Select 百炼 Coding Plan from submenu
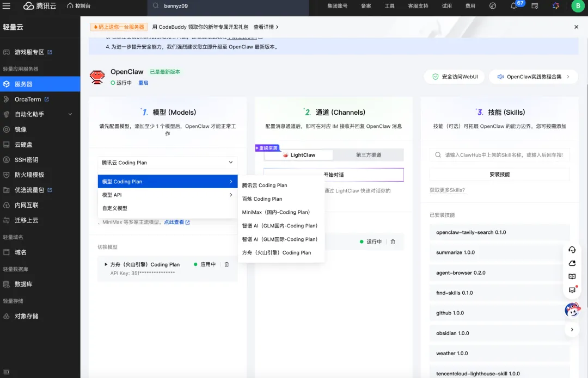 coord(262,199)
